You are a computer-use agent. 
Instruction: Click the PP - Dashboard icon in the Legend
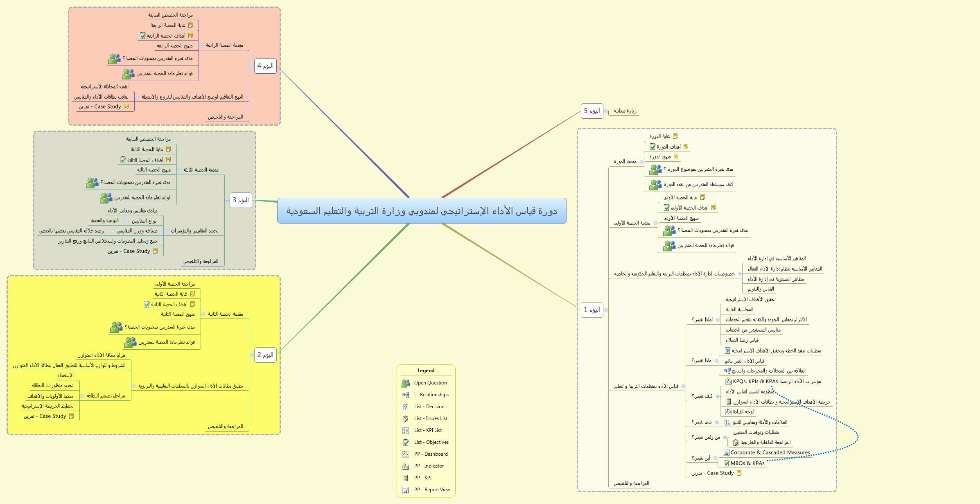pos(405,454)
